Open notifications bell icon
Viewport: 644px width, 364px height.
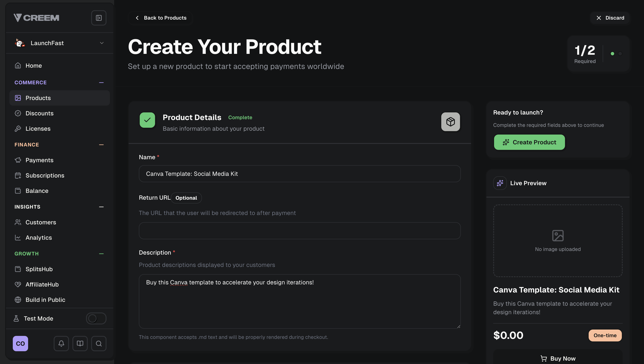pos(61,344)
